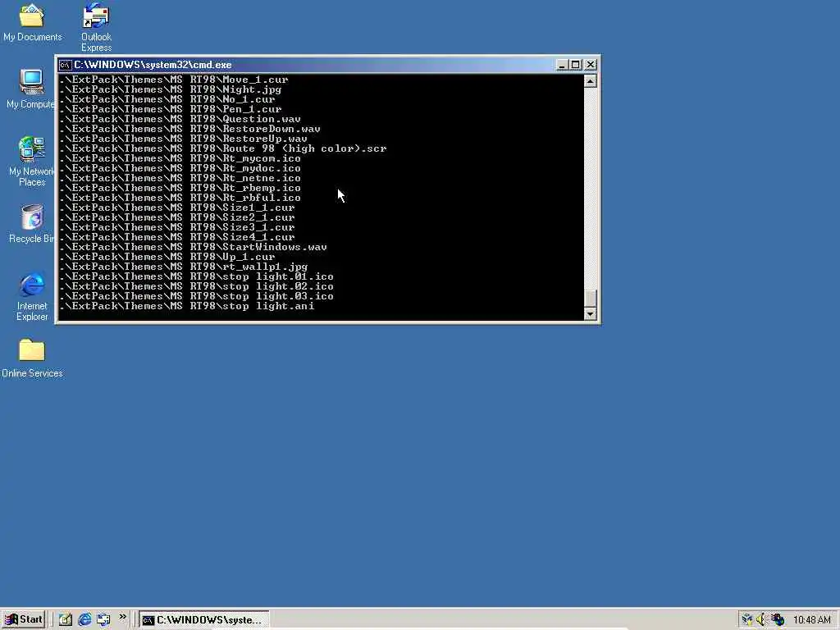Click the StartWindows.wav output line
The height and width of the screenshot is (630, 840).
click(x=194, y=247)
